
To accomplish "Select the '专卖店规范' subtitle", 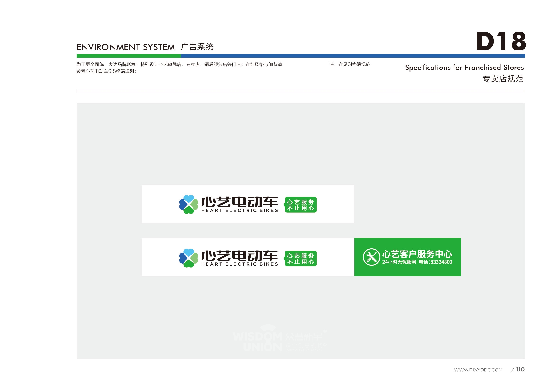I will 503,78.
